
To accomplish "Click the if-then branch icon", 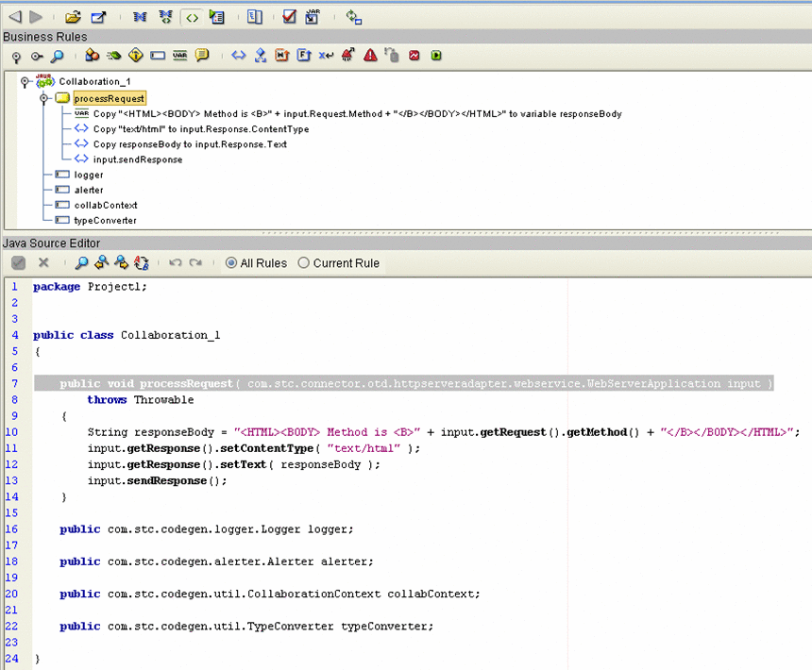I will point(260,55).
